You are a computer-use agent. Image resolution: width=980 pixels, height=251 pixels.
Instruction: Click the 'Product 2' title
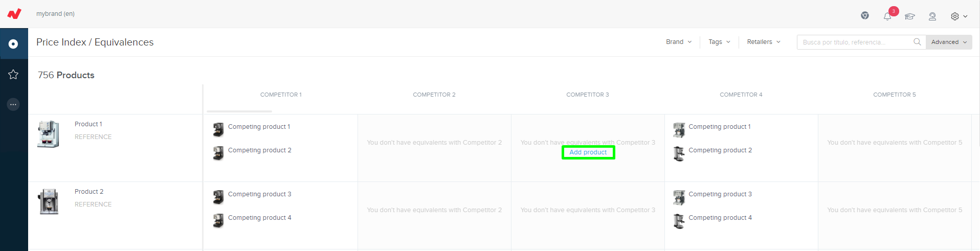(89, 192)
